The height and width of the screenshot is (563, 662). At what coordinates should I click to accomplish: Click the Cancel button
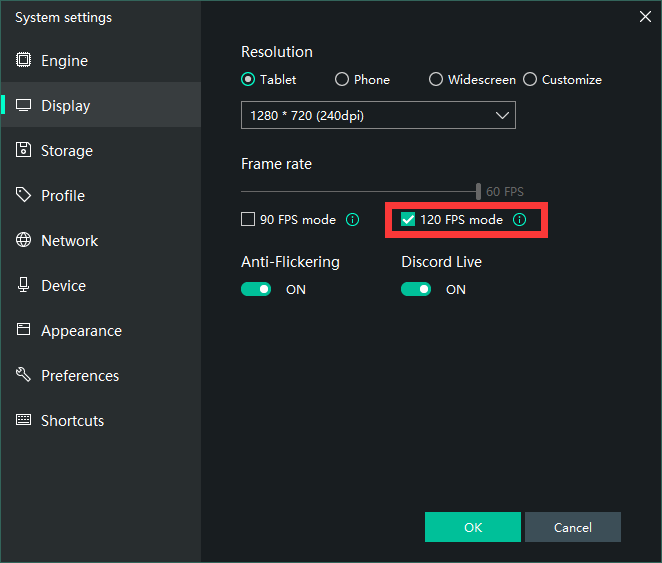[572, 527]
